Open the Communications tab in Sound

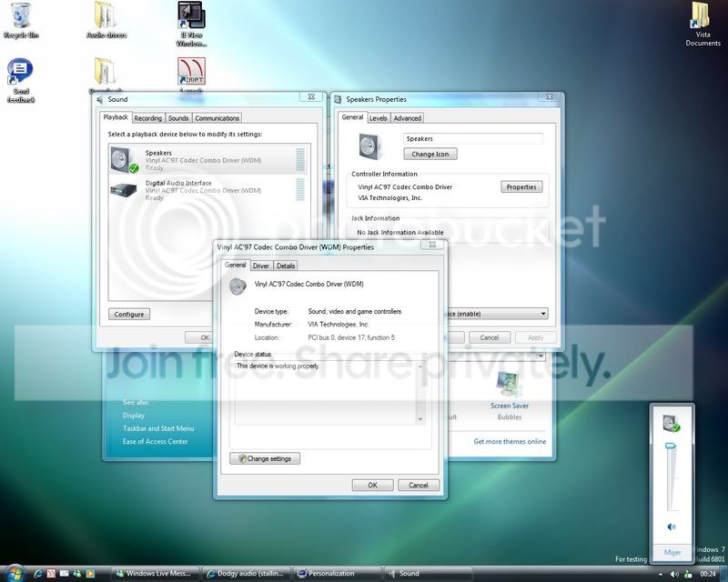click(217, 118)
